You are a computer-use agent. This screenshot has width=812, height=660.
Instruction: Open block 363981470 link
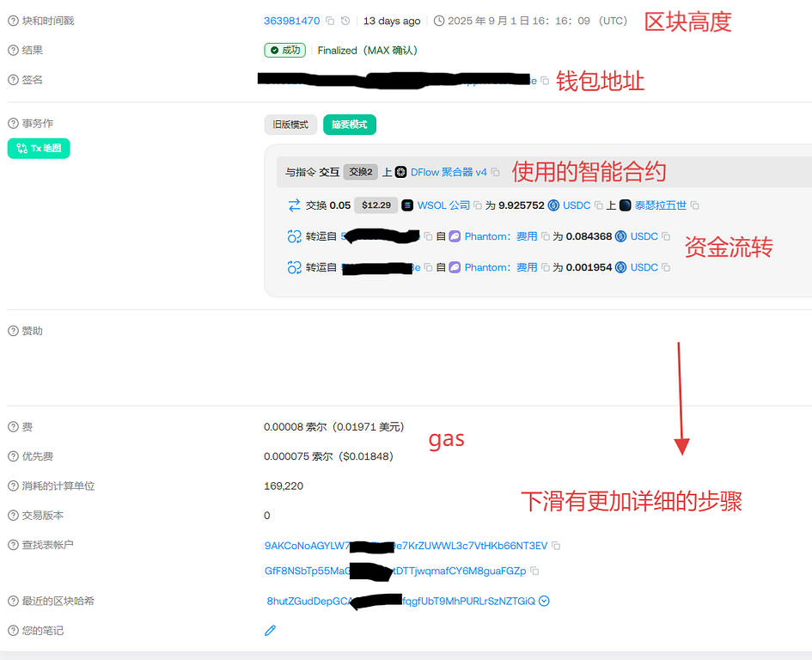[x=291, y=21]
